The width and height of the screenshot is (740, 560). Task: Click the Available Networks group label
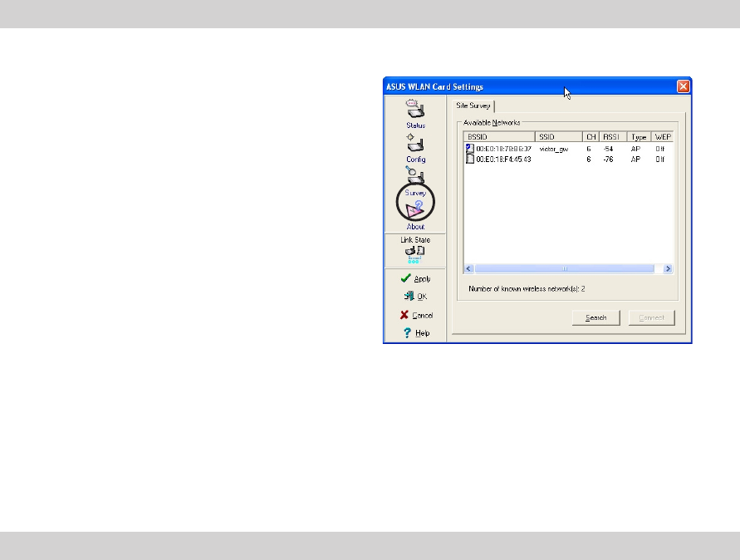(492, 123)
